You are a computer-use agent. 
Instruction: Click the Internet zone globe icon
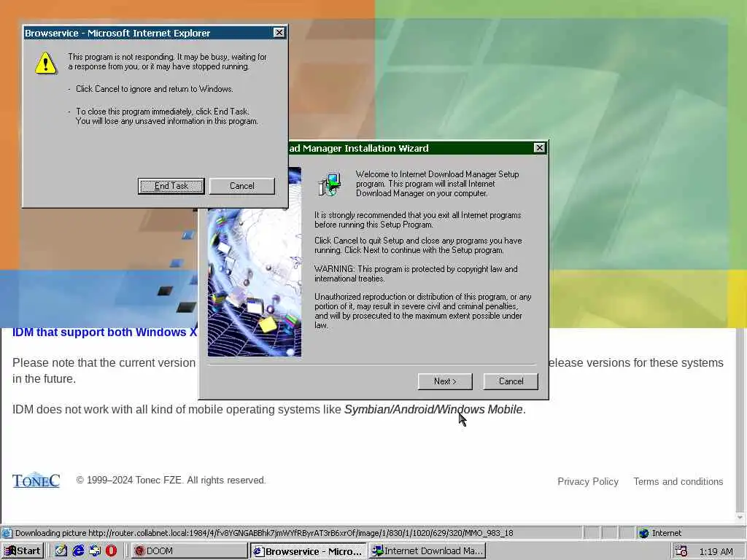(x=643, y=533)
